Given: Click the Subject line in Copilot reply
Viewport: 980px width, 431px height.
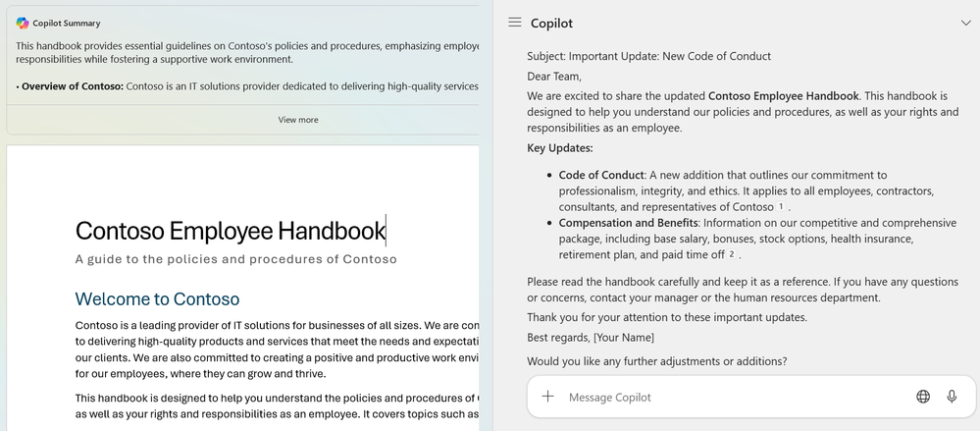Looking at the screenshot, I should coord(648,56).
